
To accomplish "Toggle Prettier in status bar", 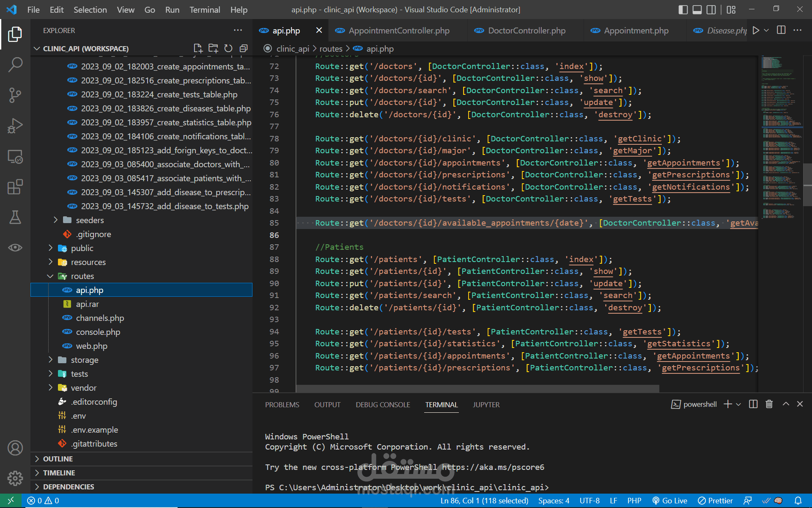I will [x=715, y=500].
